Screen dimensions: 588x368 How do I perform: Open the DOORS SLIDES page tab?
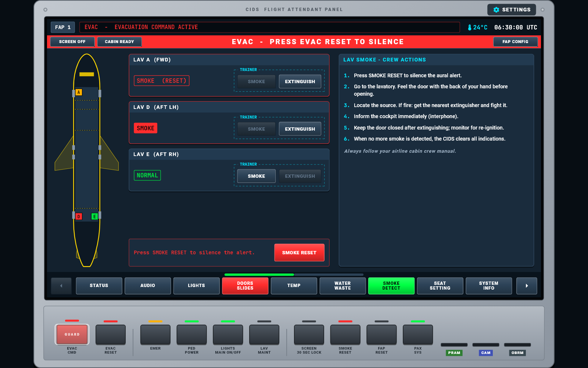(245, 286)
